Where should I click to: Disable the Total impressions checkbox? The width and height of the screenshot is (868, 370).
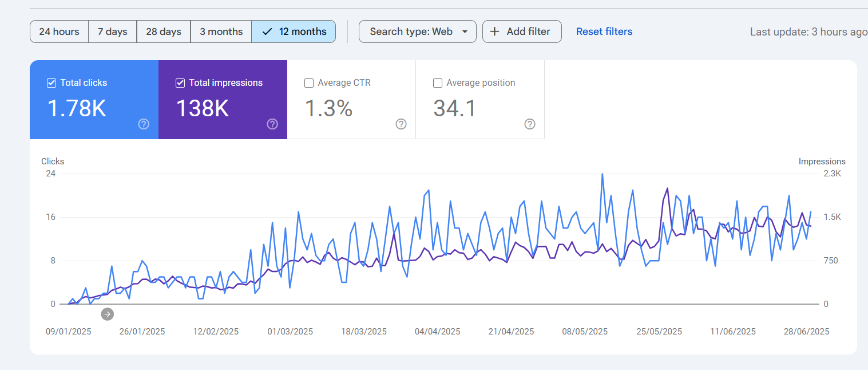[x=180, y=83]
